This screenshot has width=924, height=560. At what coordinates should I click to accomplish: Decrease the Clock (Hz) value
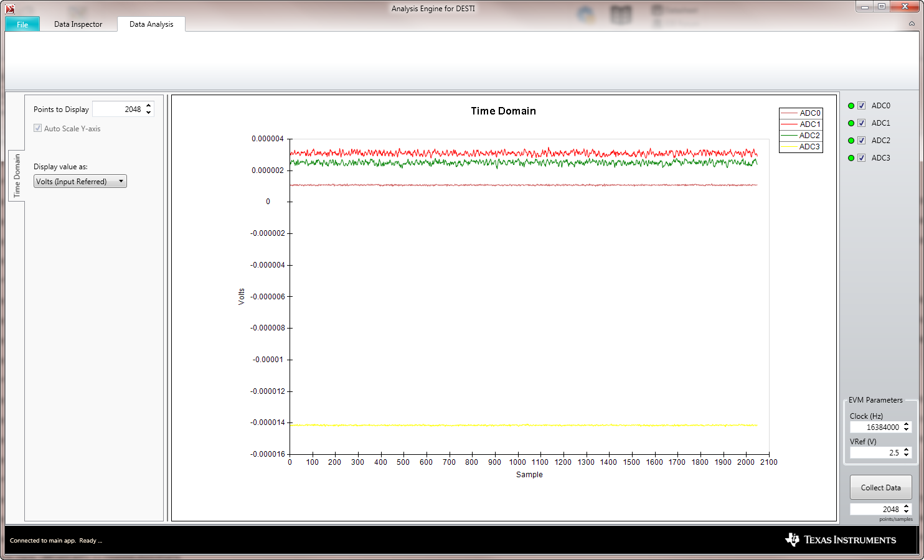pyautogui.click(x=907, y=430)
